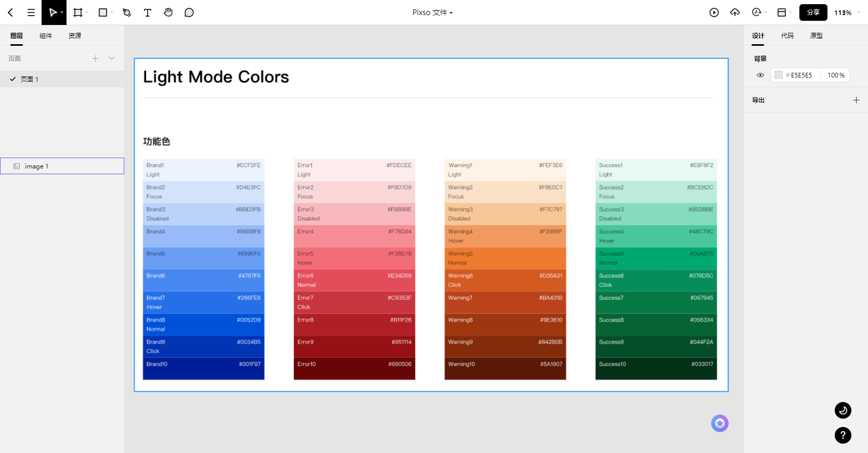
Task: Click the 导出 export section label
Action: tap(758, 100)
